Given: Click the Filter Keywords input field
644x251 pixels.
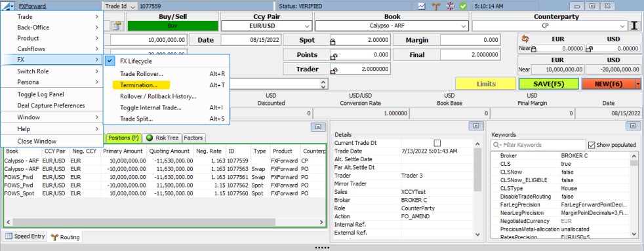Looking at the screenshot, I should coord(538,145).
